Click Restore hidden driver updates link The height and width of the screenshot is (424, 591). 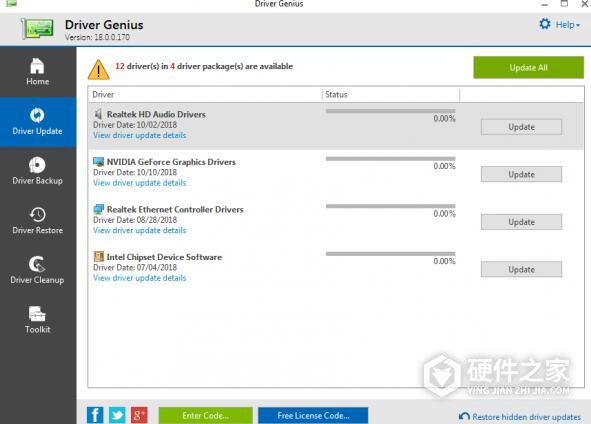[x=526, y=417]
